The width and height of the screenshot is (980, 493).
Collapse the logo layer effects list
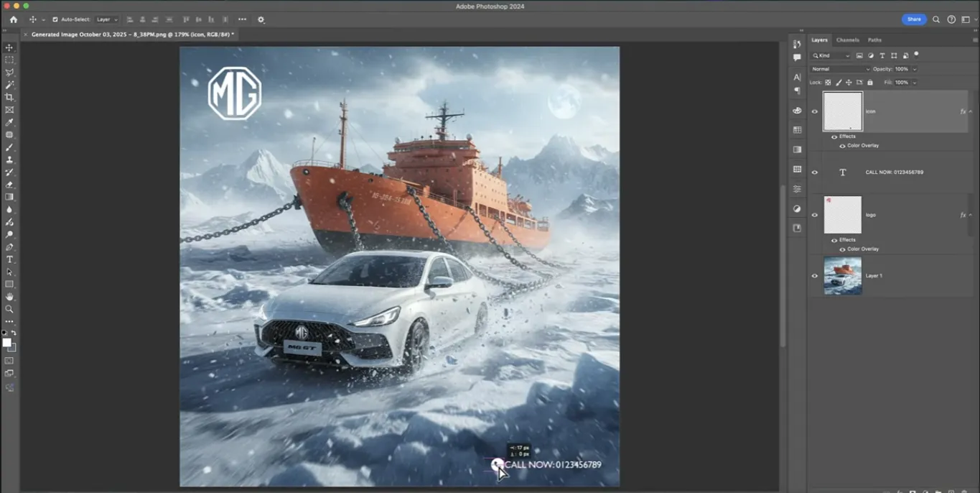click(971, 215)
